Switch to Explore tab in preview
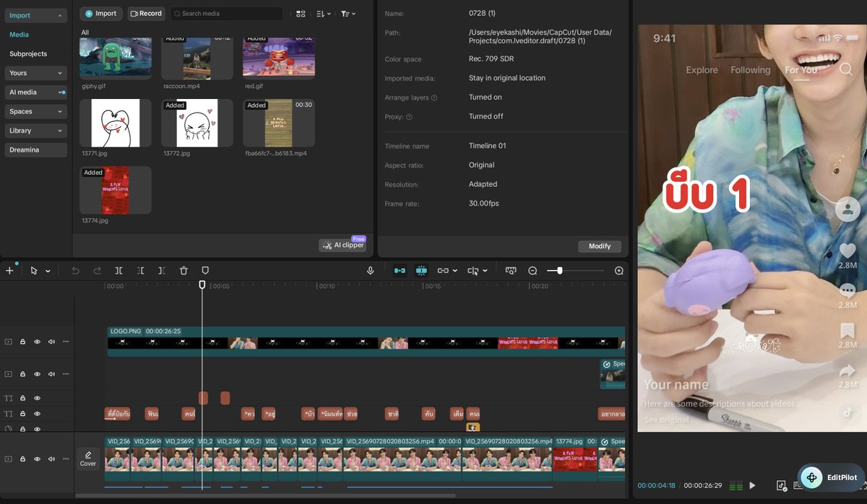The height and width of the screenshot is (504, 867). (702, 70)
